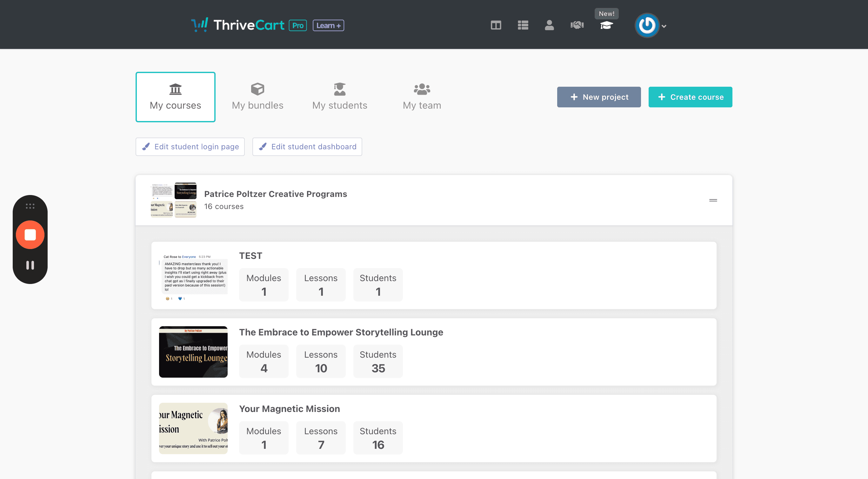Expand the account dropdown chevron

[x=664, y=26]
